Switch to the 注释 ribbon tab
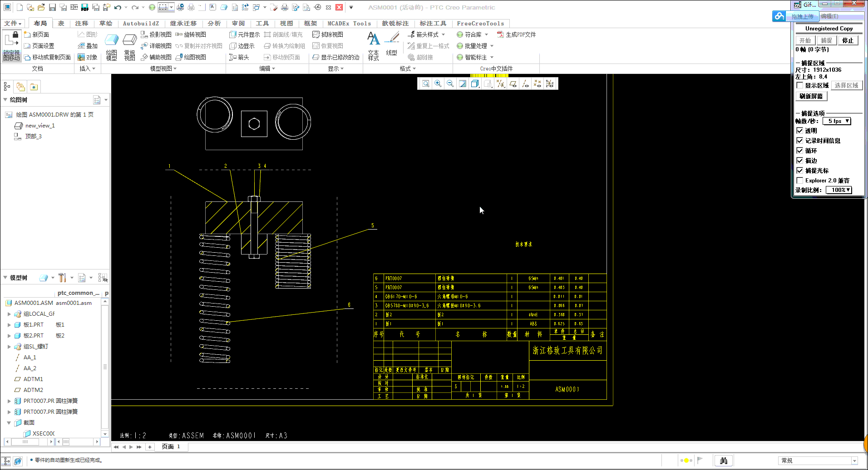Image resolution: width=868 pixels, height=470 pixels. click(x=82, y=23)
